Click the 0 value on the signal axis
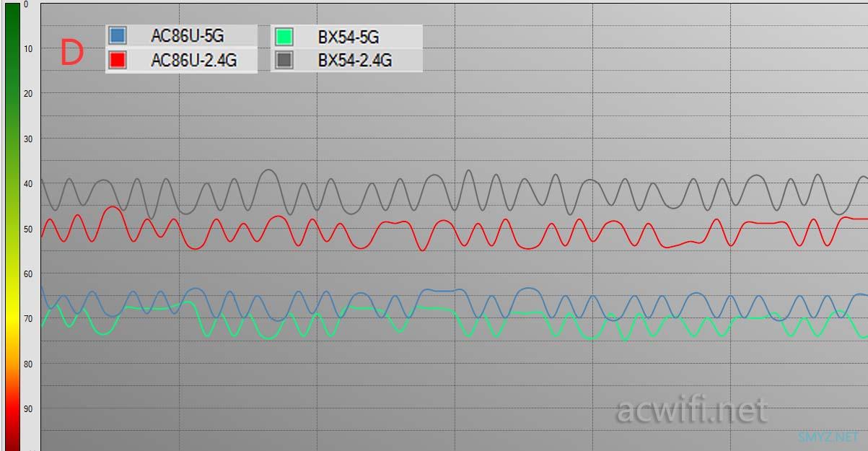The height and width of the screenshot is (451, 868). pos(26,4)
